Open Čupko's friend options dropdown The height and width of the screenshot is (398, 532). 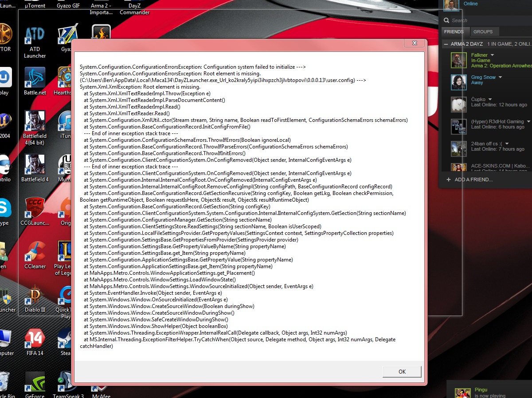(490, 100)
